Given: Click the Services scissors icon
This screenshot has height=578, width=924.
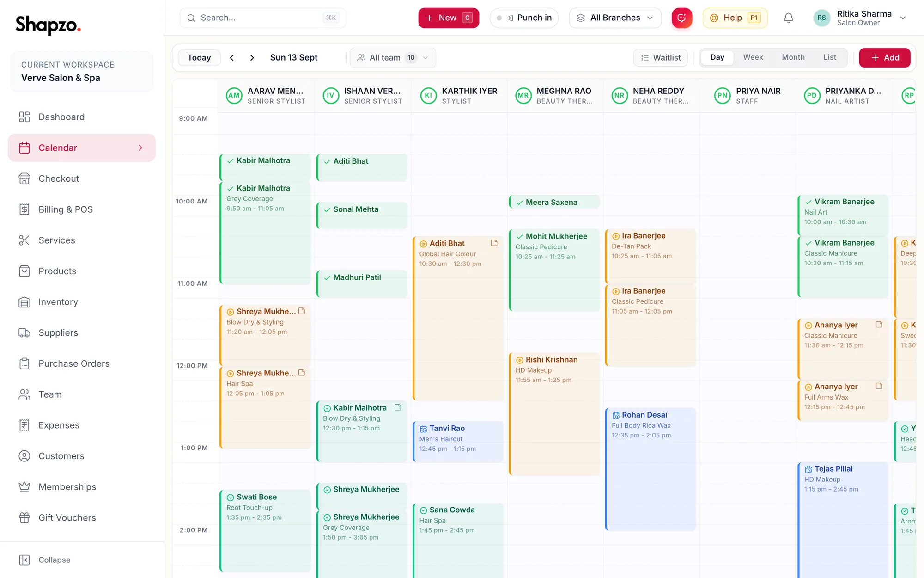Looking at the screenshot, I should point(24,240).
